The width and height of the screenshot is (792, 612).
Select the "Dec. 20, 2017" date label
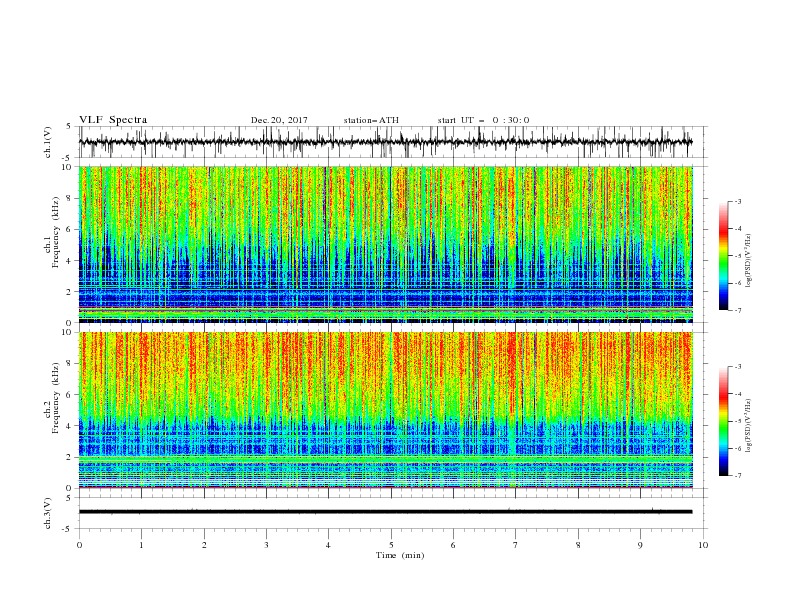click(x=279, y=120)
